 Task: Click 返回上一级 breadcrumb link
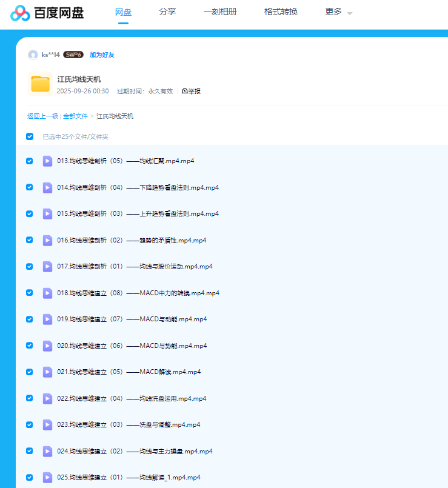tap(42, 116)
